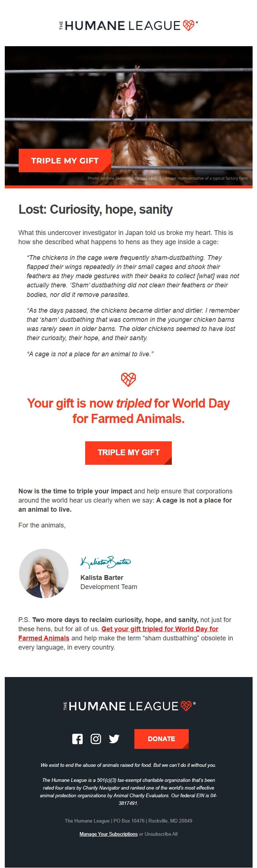The height and width of the screenshot is (868, 257).
Task: Click Kalista Barter's profile photo
Action: pos(44,573)
